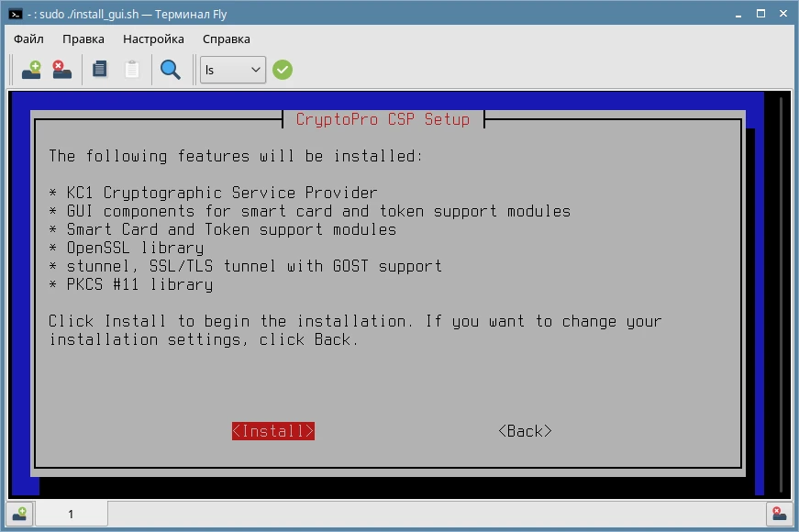Viewport: 799px width, 532px height.
Task: Open the Файл menu
Action: click(28, 39)
